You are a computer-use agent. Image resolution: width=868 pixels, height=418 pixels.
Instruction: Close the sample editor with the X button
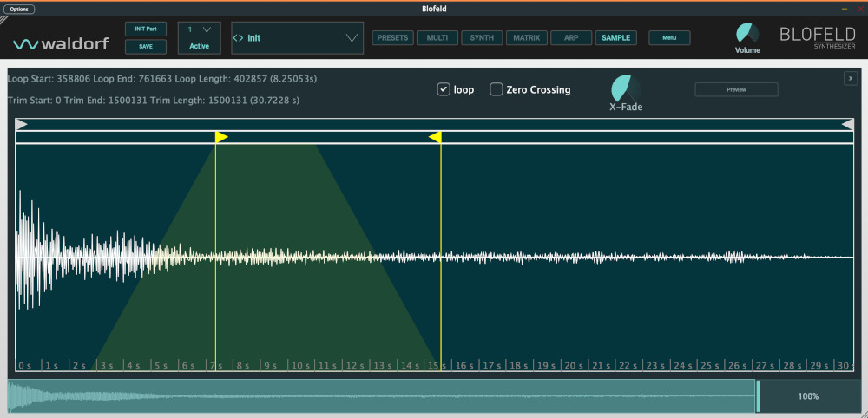(850, 79)
